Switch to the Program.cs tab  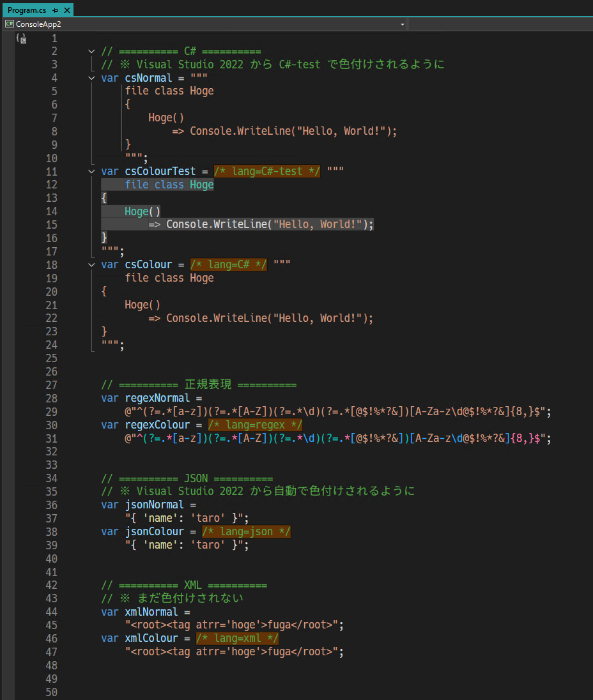pyautogui.click(x=27, y=10)
